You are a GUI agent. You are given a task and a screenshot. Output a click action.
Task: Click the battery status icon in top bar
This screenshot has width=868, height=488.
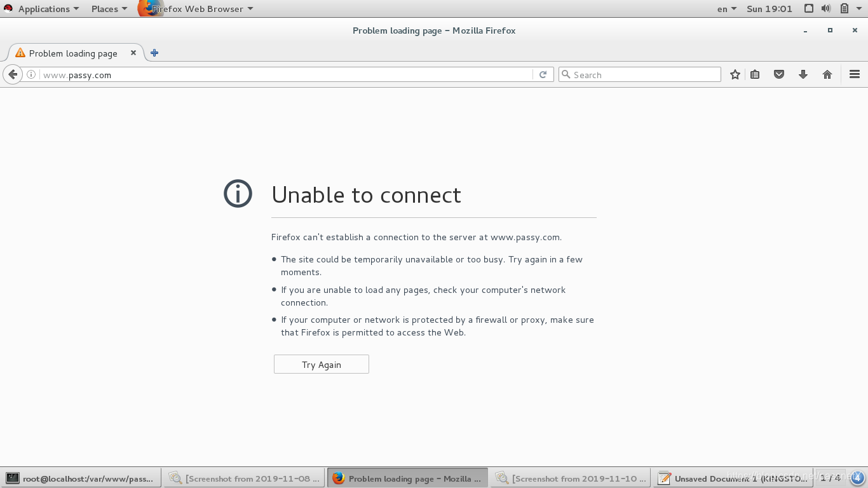click(844, 9)
